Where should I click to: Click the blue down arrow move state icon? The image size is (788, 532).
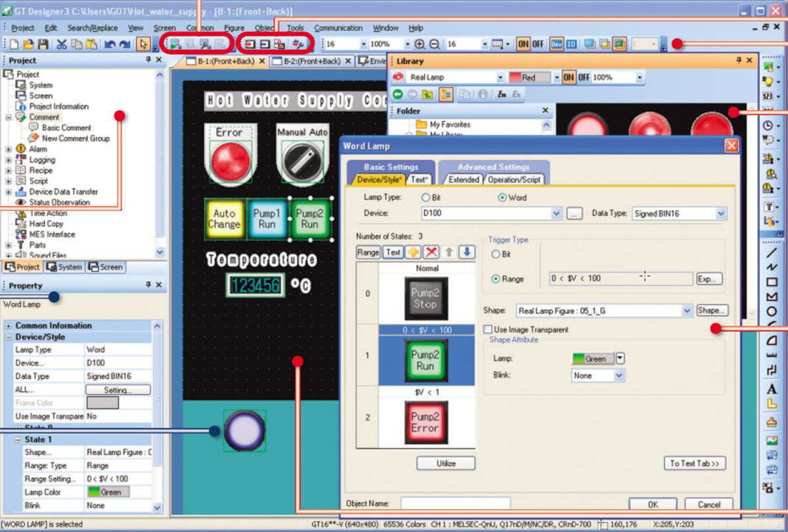pos(466,252)
